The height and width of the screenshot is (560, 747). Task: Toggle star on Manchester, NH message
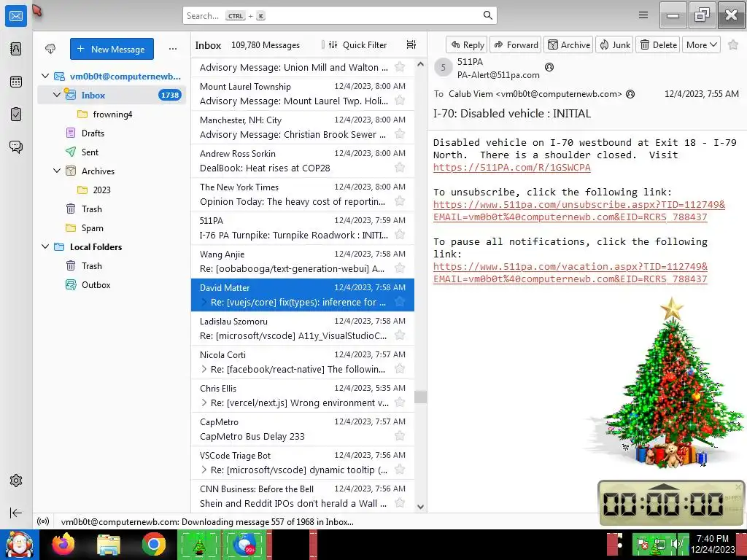pyautogui.click(x=400, y=134)
